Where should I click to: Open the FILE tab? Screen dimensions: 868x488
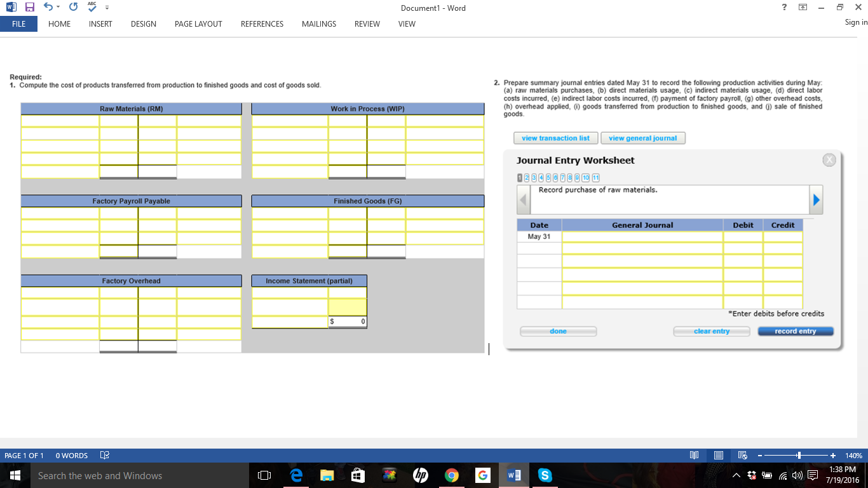(19, 24)
